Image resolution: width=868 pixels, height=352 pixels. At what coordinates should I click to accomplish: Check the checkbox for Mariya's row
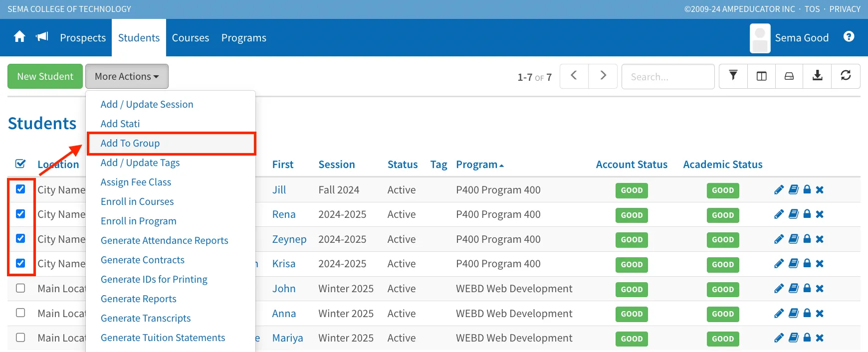click(20, 338)
